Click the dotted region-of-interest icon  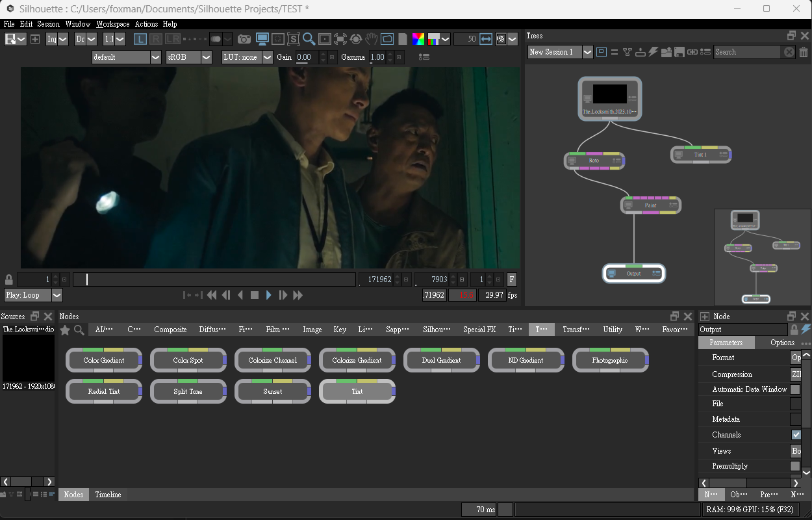pos(278,39)
